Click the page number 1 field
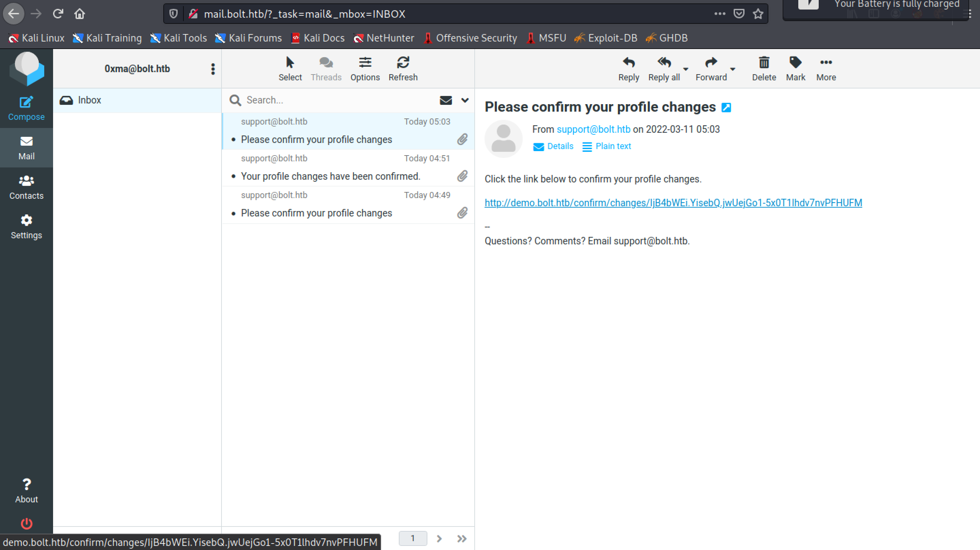The image size is (980, 550). [x=413, y=538]
